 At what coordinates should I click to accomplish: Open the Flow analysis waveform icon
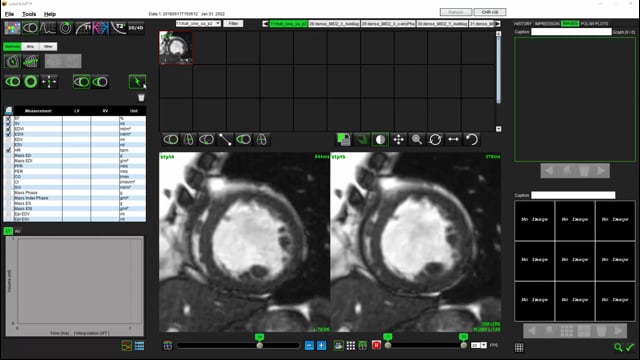(47, 28)
